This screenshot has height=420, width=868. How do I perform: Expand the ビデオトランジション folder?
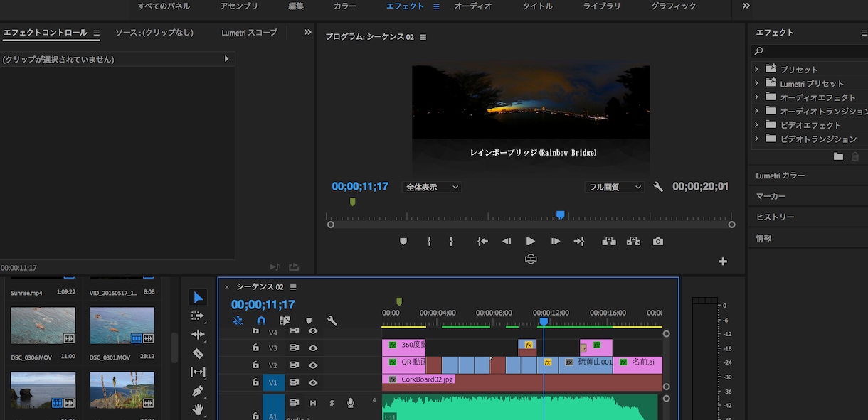pyautogui.click(x=756, y=139)
